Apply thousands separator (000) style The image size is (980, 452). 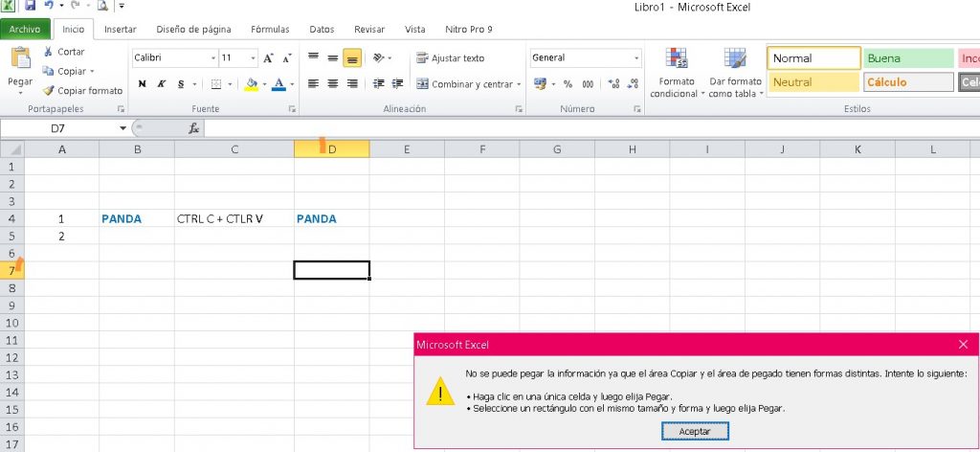coord(588,83)
